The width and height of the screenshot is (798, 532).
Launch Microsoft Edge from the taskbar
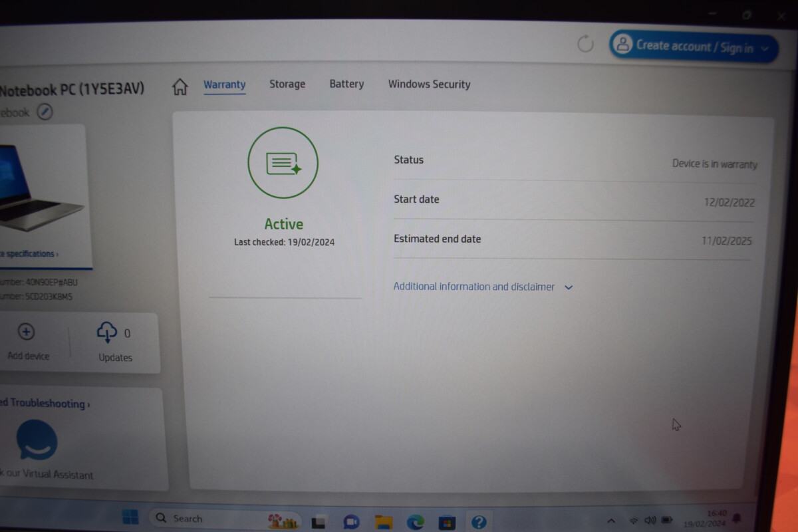pyautogui.click(x=416, y=522)
